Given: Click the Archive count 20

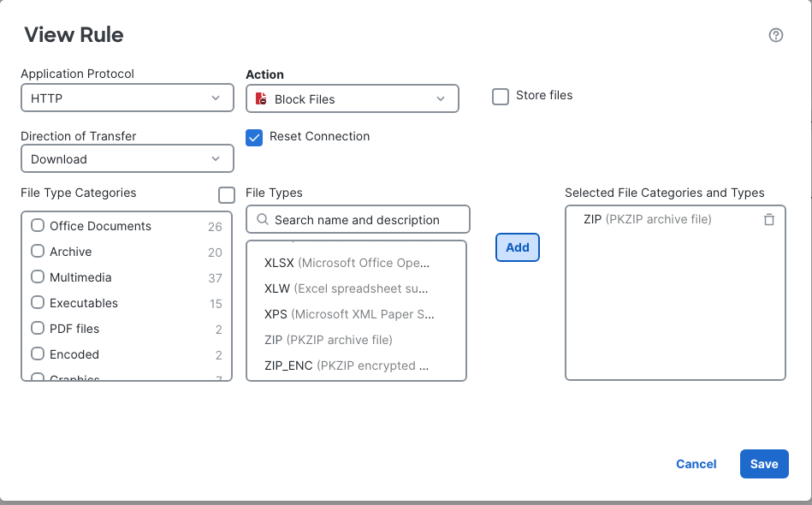Looking at the screenshot, I should 215,253.
